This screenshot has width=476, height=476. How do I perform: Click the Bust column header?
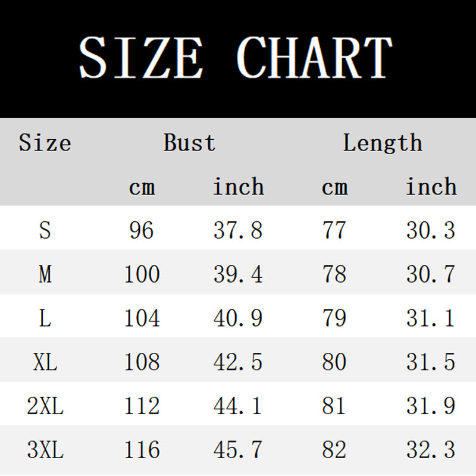pyautogui.click(x=189, y=143)
